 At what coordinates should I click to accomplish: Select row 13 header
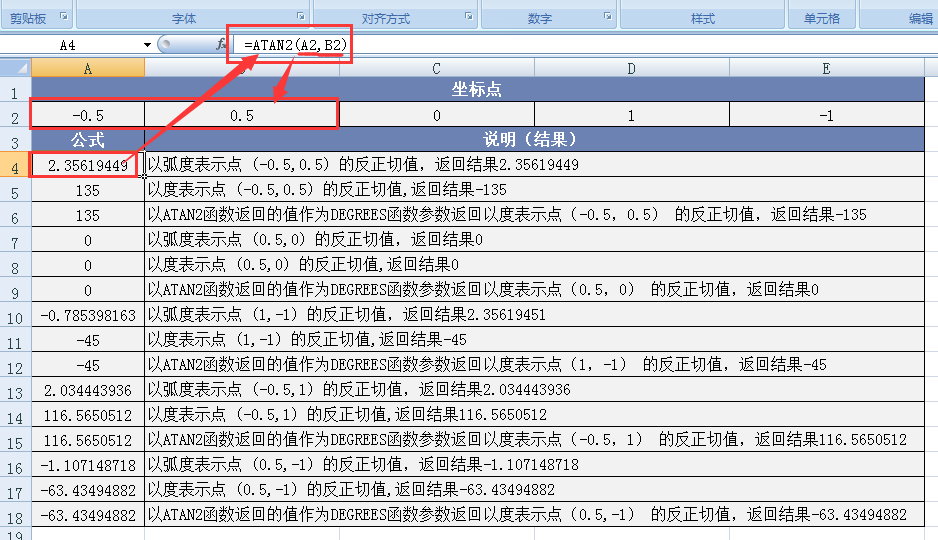tap(16, 390)
